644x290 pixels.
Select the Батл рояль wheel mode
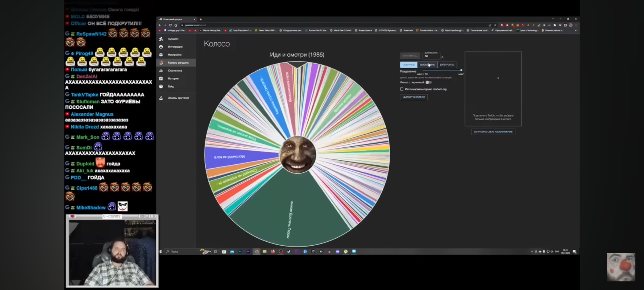tap(447, 65)
